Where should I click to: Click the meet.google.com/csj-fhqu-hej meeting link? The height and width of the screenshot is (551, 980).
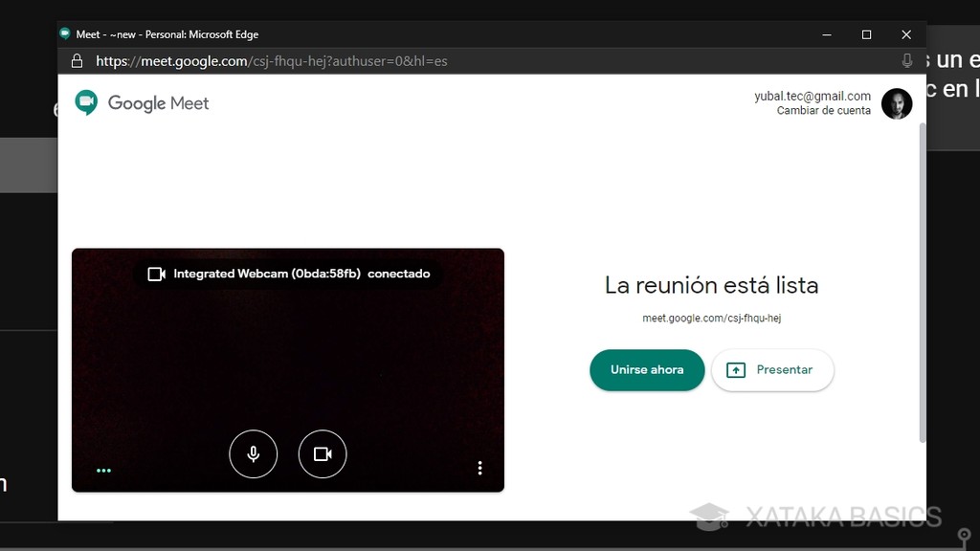click(x=711, y=318)
